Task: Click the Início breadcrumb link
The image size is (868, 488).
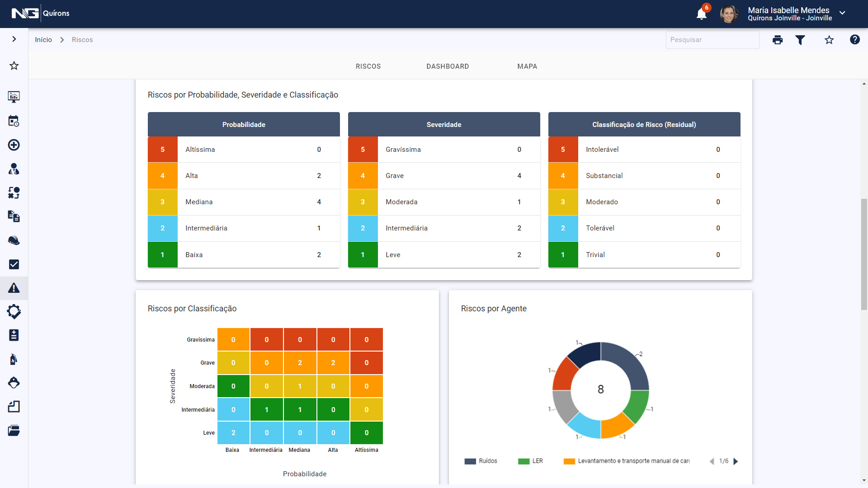Action: (43, 40)
